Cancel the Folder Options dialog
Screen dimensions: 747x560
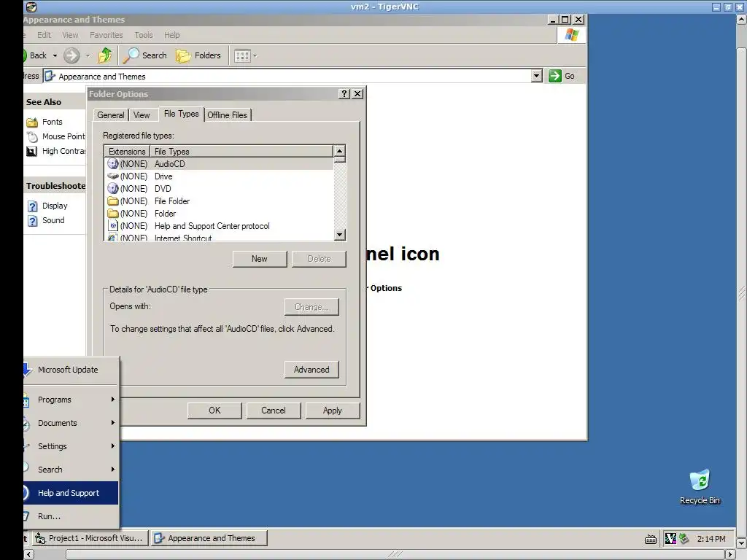[x=274, y=411]
